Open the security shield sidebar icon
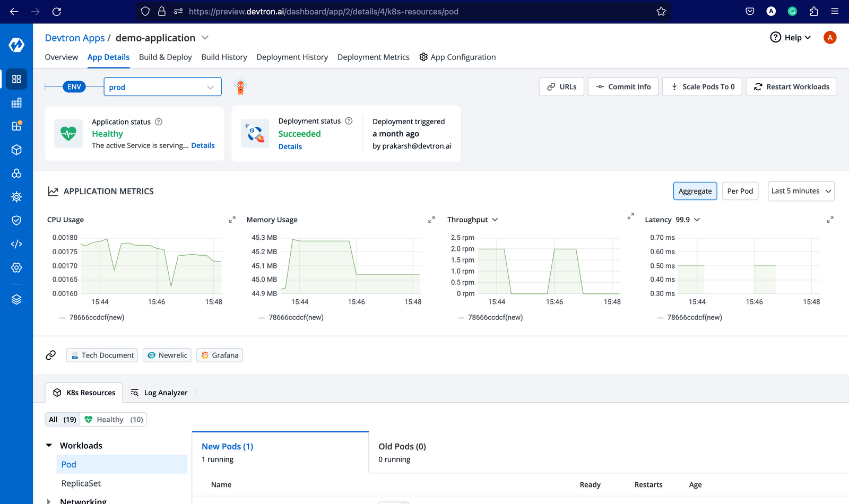 pos(16,220)
